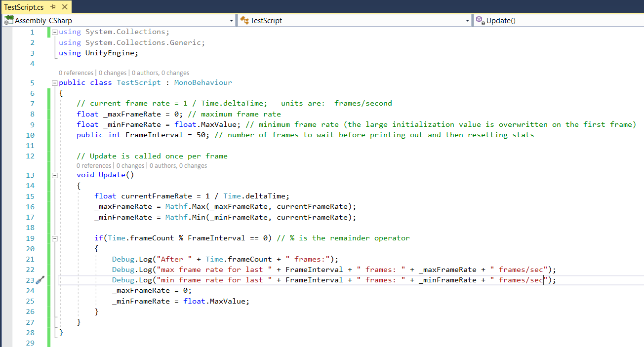Image resolution: width=644 pixels, height=347 pixels.
Task: Click 'TestScript' class name on line 5
Action: (x=139, y=83)
